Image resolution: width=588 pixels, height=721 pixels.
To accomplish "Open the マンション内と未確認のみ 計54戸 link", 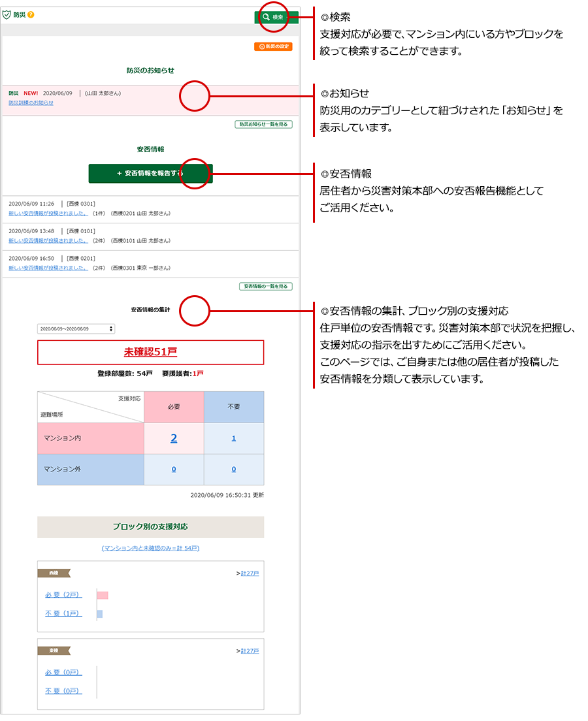I will click(x=150, y=548).
